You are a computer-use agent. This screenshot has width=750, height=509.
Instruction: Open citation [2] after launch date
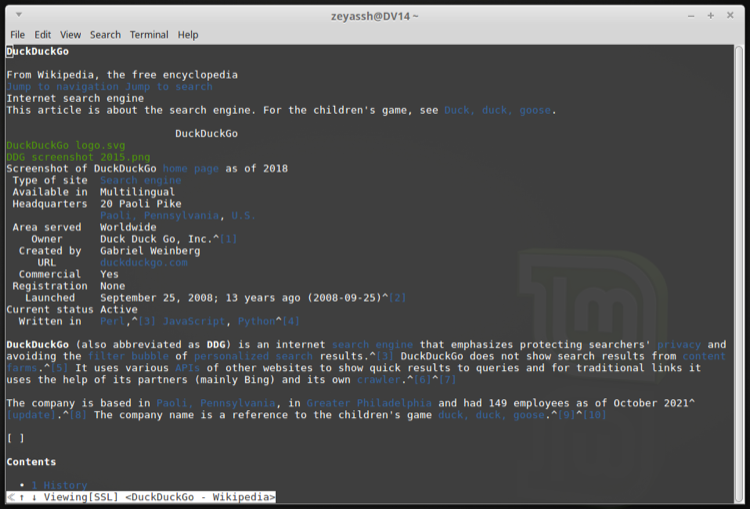(397, 298)
